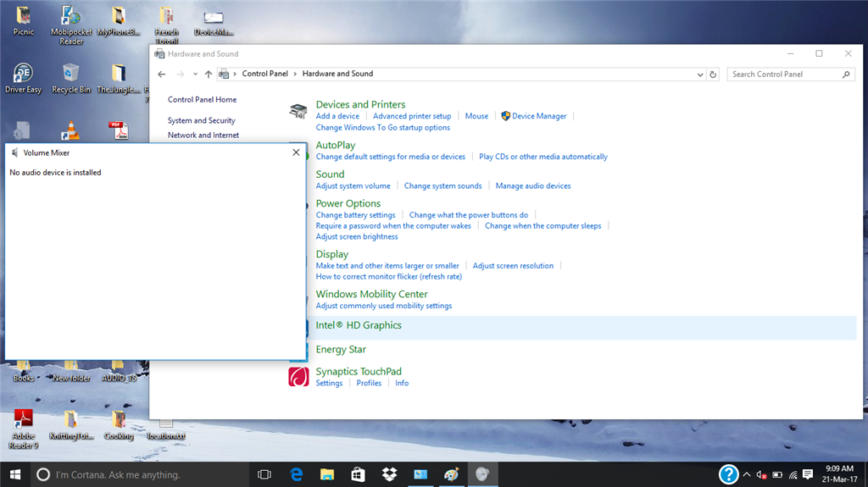Open the Picnic desktop icon

(23, 21)
